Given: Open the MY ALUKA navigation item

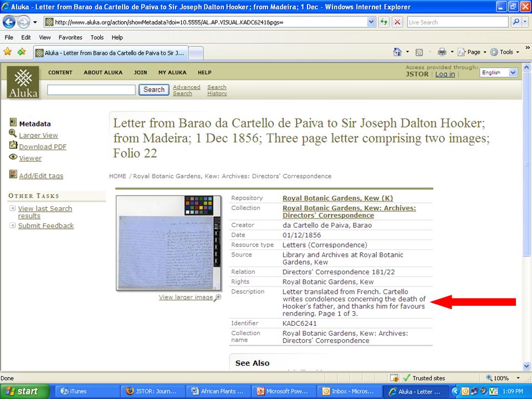Looking at the screenshot, I should pyautogui.click(x=172, y=73).
